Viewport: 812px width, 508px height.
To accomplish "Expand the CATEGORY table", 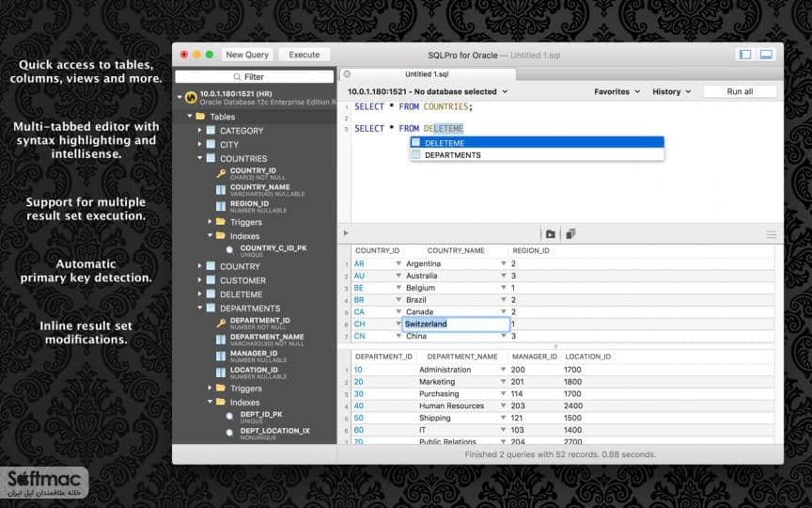I will click(x=200, y=130).
